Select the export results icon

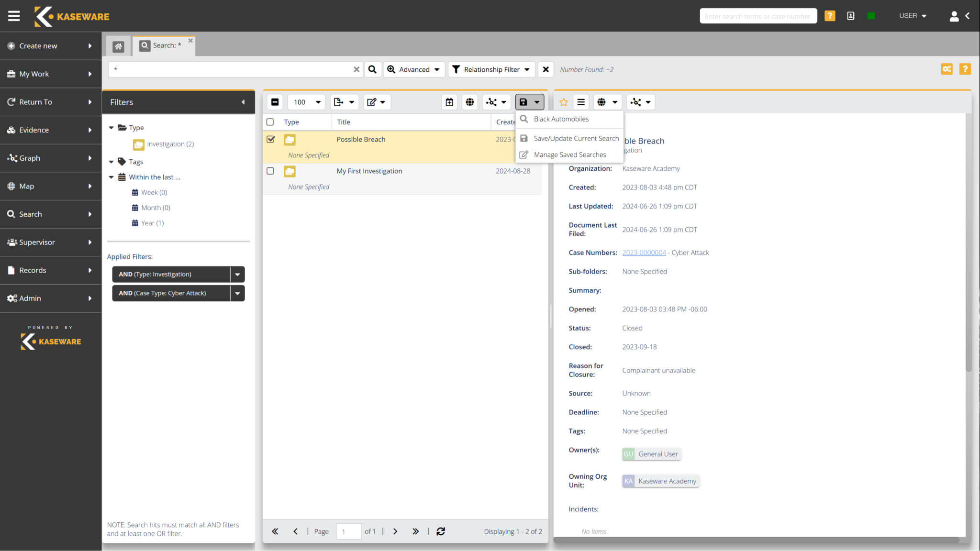[x=341, y=102]
